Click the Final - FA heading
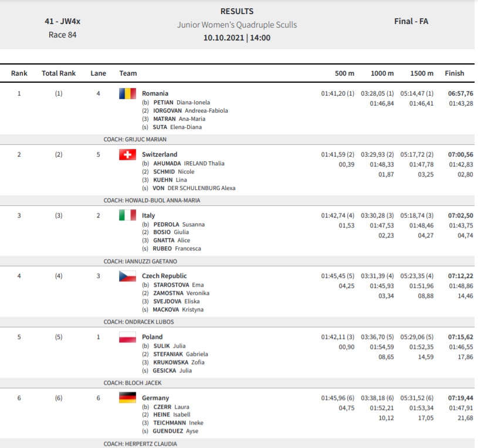The image size is (478, 448). [411, 21]
